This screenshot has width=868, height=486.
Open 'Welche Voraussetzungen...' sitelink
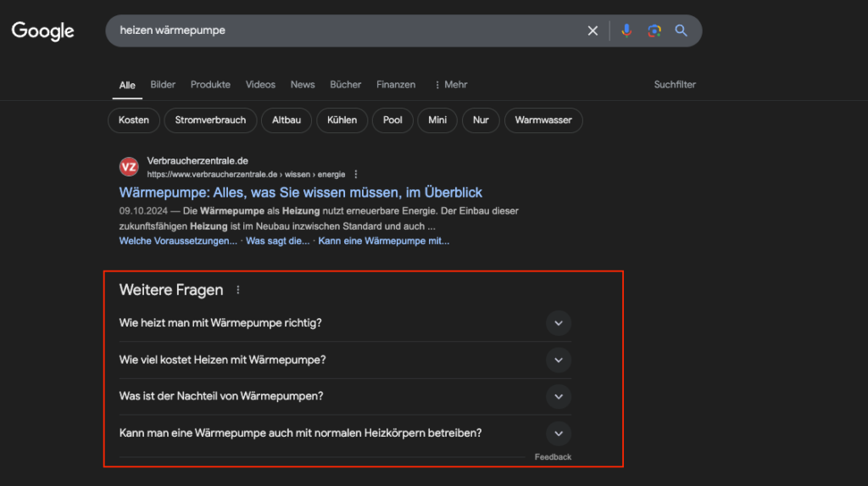[x=178, y=241]
